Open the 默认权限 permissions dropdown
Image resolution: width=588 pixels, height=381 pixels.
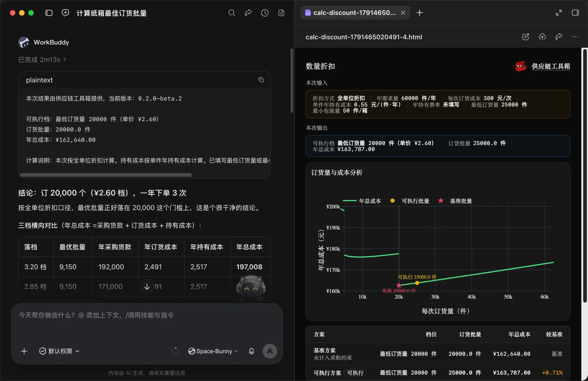[59, 351]
